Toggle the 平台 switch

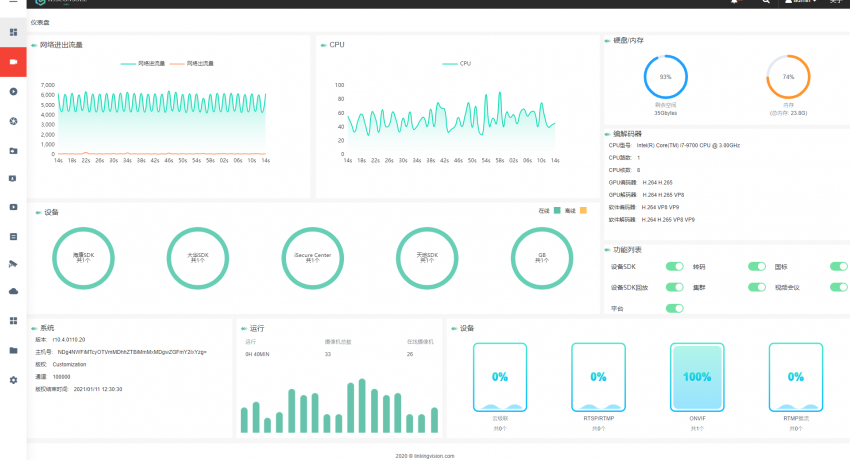(x=674, y=308)
